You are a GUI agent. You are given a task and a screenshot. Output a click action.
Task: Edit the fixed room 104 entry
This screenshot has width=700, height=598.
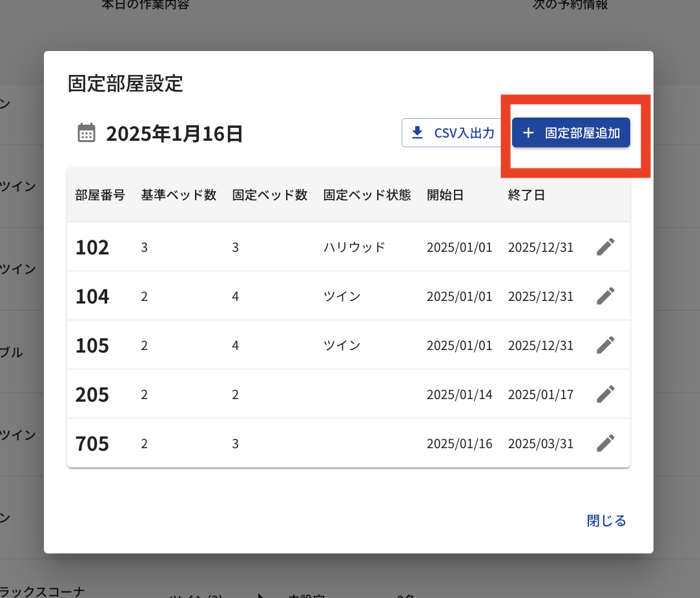(605, 296)
